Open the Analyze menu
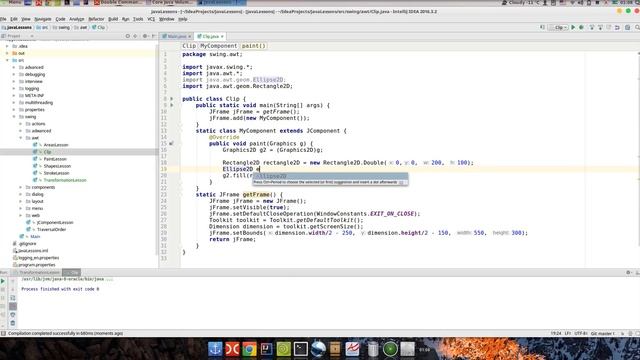 pyautogui.click(x=76, y=19)
